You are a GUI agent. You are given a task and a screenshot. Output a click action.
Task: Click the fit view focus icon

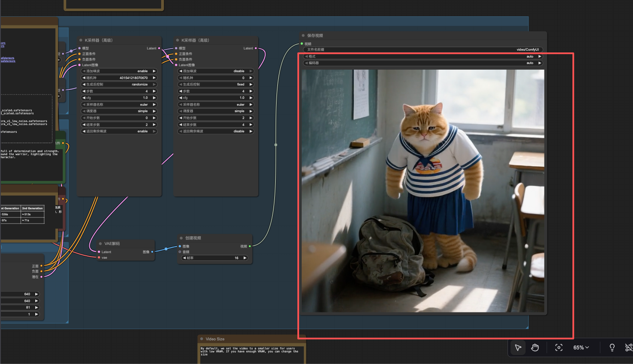click(559, 348)
